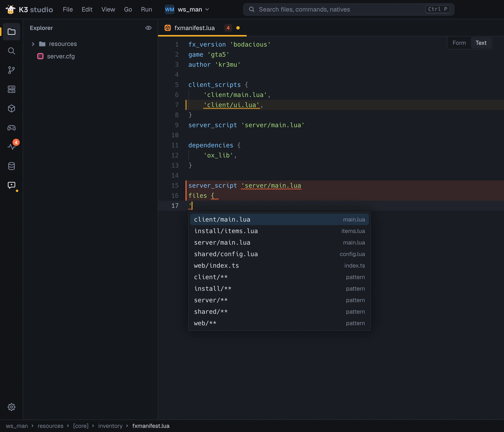Viewport: 504px width, 432px height.
Task: Click 'ox_lib' dependency on line 12
Action: 218,155
